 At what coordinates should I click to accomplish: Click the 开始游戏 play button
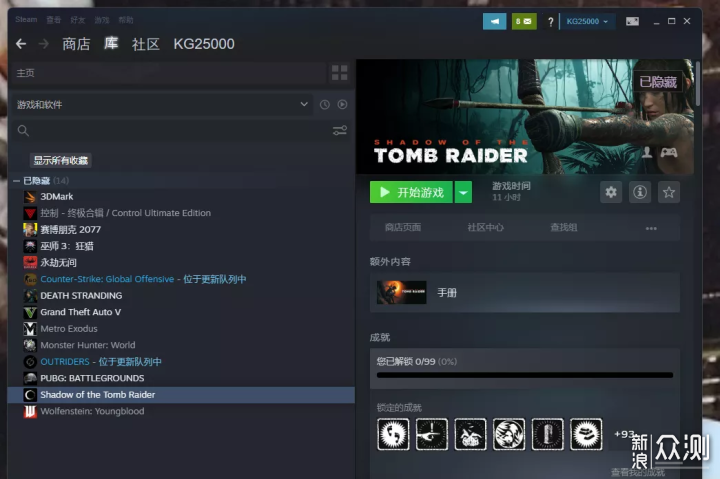pos(411,192)
